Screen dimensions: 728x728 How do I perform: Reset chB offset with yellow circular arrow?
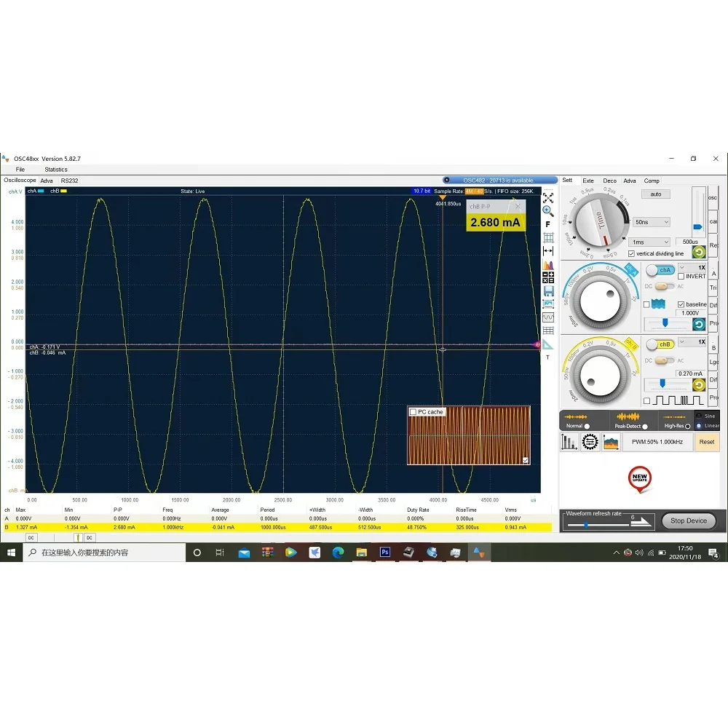coord(698,385)
